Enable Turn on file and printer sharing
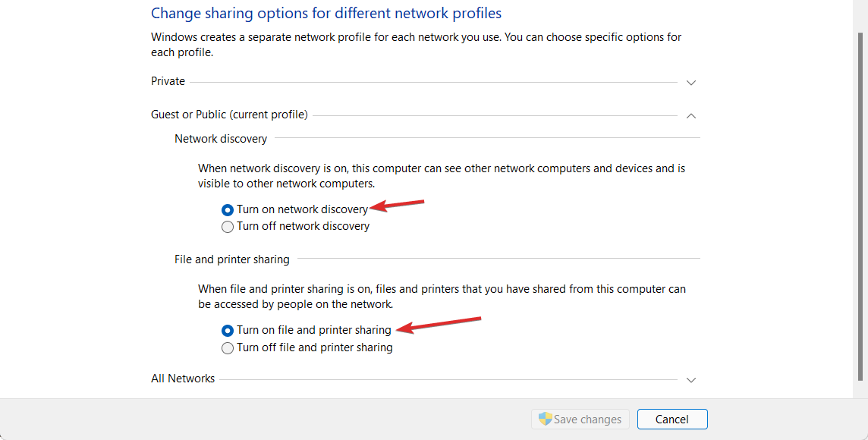Image resolution: width=868 pixels, height=440 pixels. 228,330
